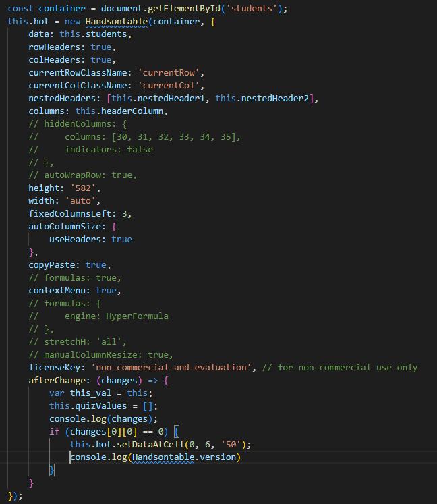This screenshot has width=437, height=504.
Task: Click 'this.headerColumn' value of columns
Action: [x=119, y=111]
